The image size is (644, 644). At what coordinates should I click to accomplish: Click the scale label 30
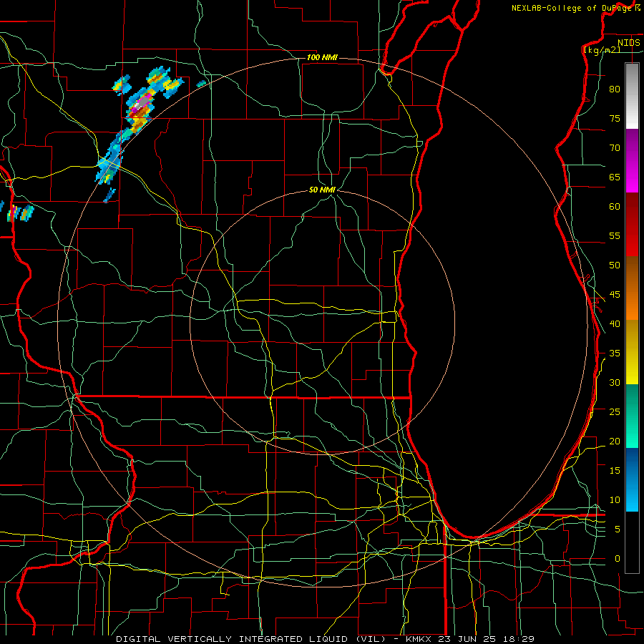click(x=615, y=382)
